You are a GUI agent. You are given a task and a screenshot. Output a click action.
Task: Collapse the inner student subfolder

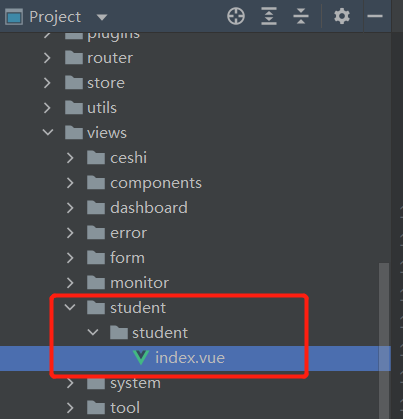tap(93, 332)
